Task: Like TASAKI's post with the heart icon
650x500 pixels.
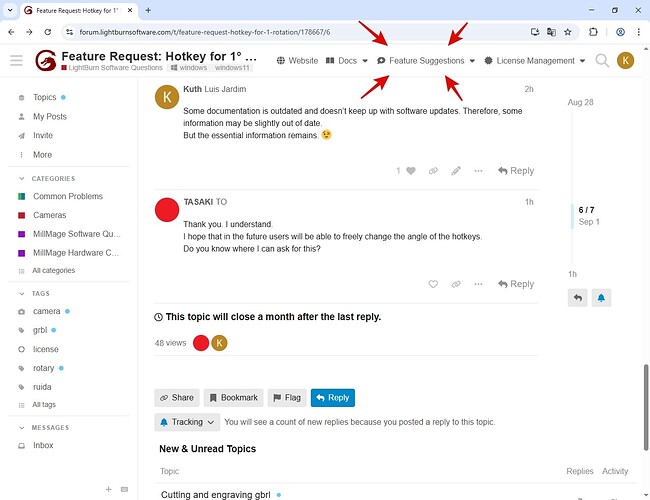Action: 433,284
